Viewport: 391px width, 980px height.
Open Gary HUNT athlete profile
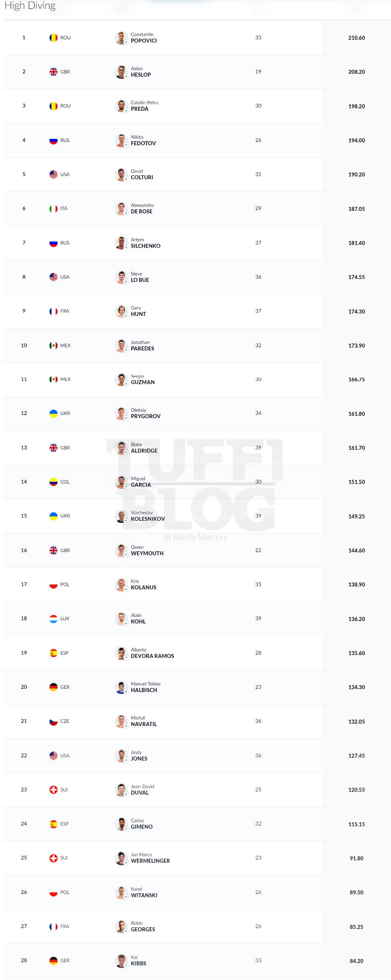coord(138,311)
